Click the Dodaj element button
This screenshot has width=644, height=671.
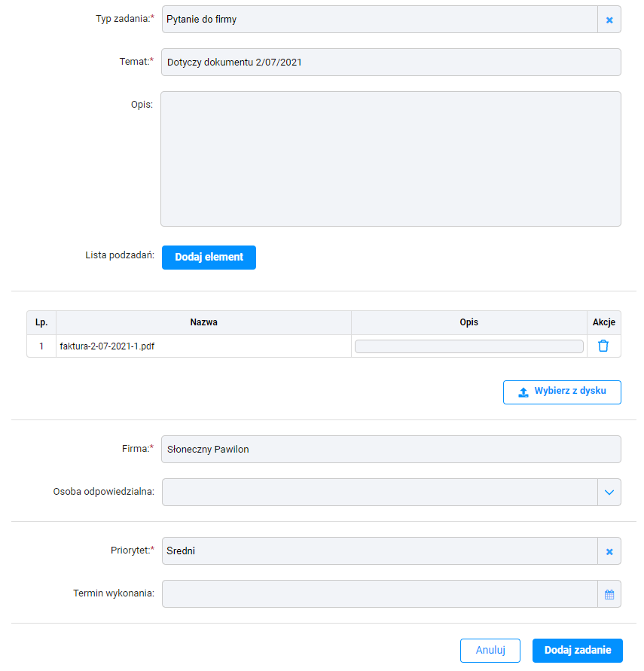pyautogui.click(x=209, y=258)
